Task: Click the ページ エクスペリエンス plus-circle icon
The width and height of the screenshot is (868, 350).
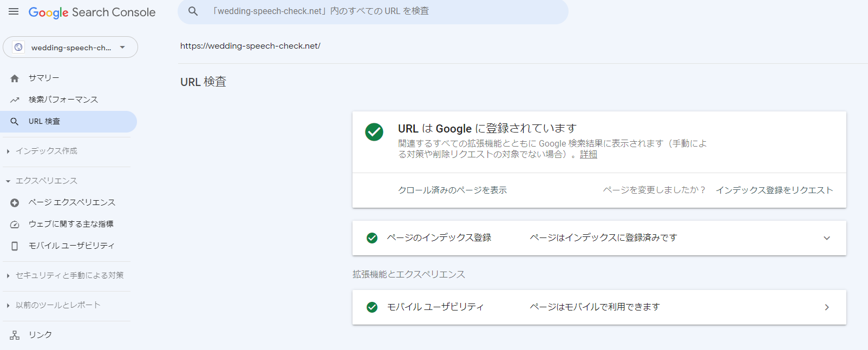Action: [x=15, y=203]
